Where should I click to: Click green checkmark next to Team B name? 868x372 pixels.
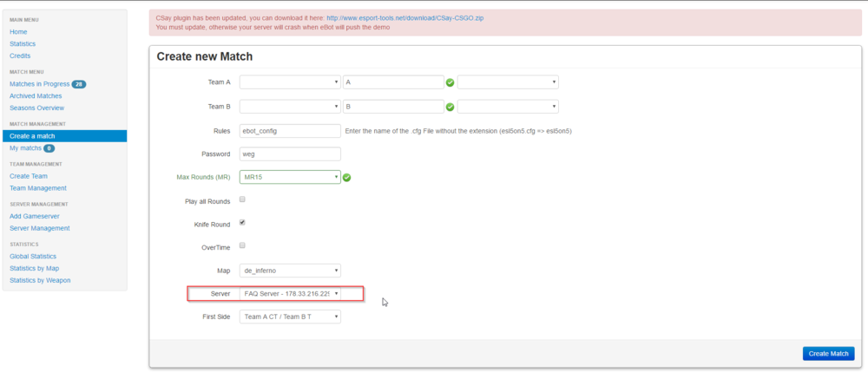click(450, 107)
